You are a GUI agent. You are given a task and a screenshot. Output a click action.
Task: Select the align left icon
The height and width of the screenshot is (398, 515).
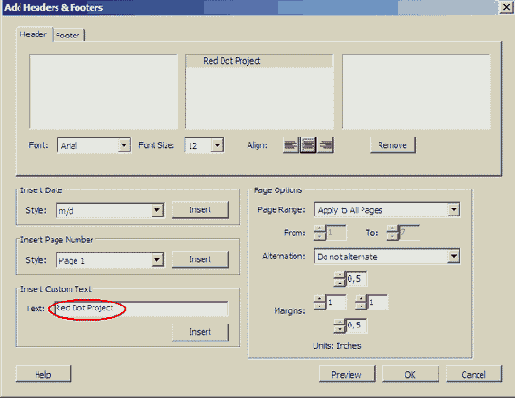click(x=291, y=145)
